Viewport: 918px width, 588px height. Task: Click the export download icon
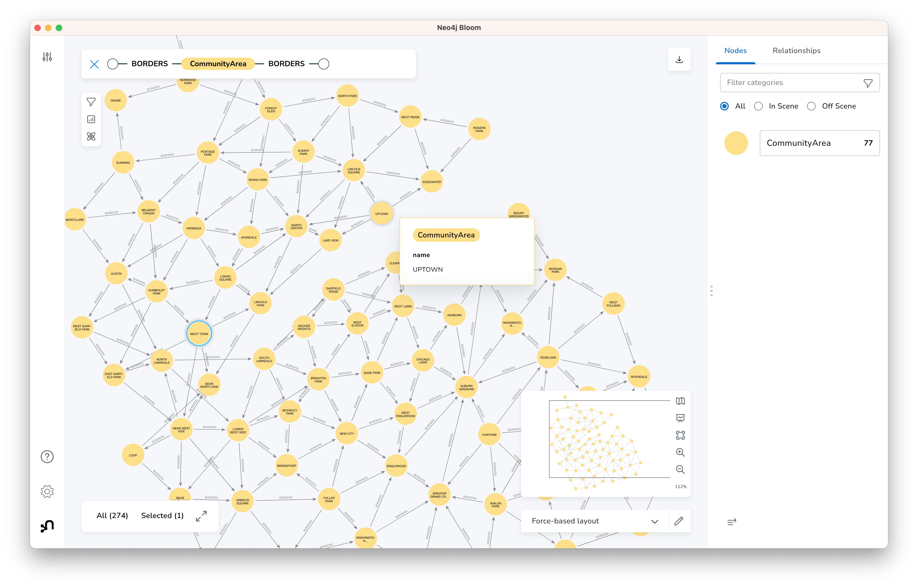coord(679,59)
